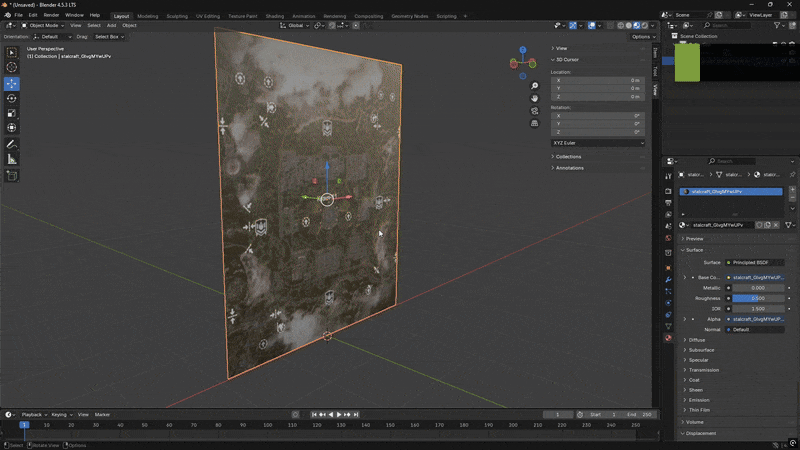800x450 pixels.
Task: Open the Options popover in the viewport
Action: [643, 36]
